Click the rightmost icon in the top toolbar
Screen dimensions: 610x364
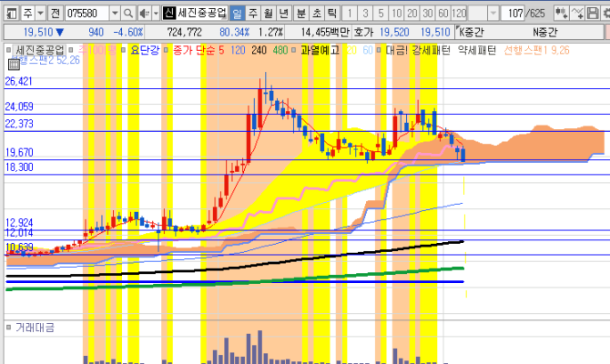click(601, 15)
